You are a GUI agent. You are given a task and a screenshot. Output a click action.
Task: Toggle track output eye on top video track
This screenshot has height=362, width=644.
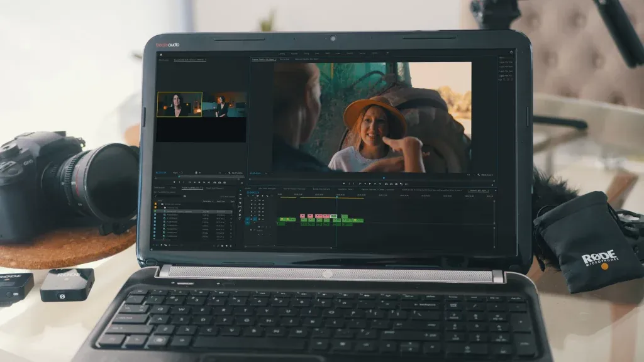pos(264,200)
